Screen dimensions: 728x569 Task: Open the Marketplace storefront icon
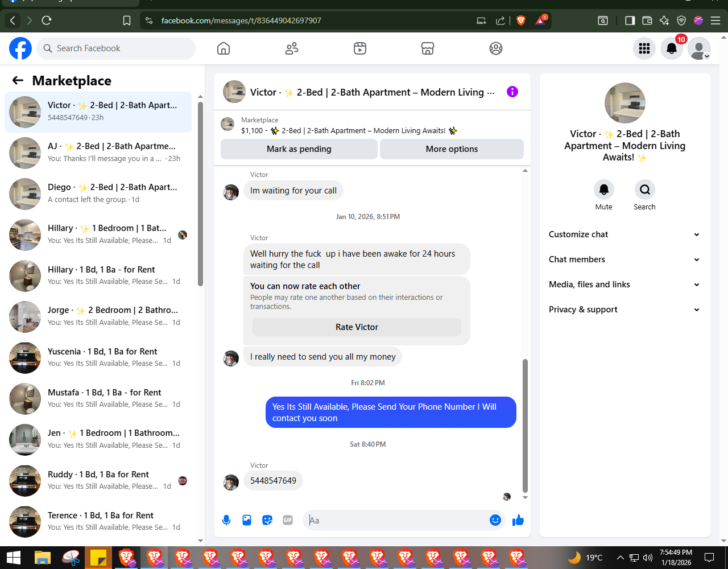(428, 48)
